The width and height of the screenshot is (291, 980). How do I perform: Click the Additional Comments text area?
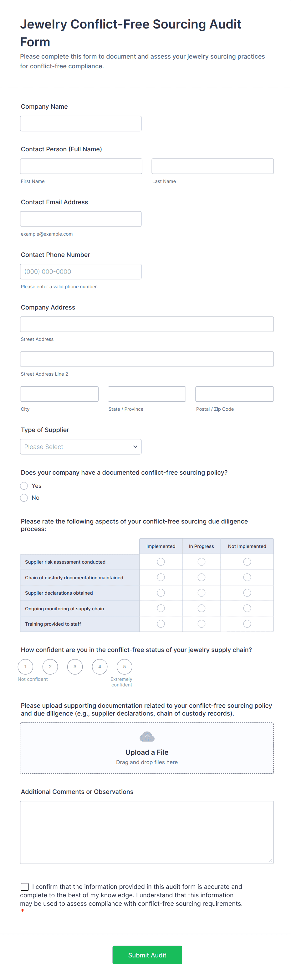(x=147, y=832)
